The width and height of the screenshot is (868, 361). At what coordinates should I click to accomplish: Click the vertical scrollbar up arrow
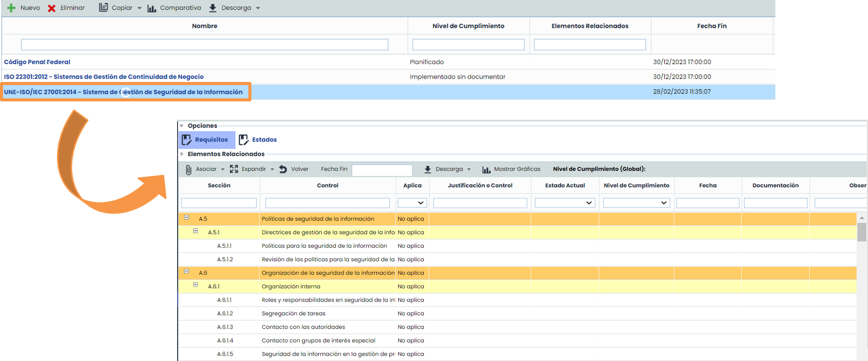pos(862,218)
